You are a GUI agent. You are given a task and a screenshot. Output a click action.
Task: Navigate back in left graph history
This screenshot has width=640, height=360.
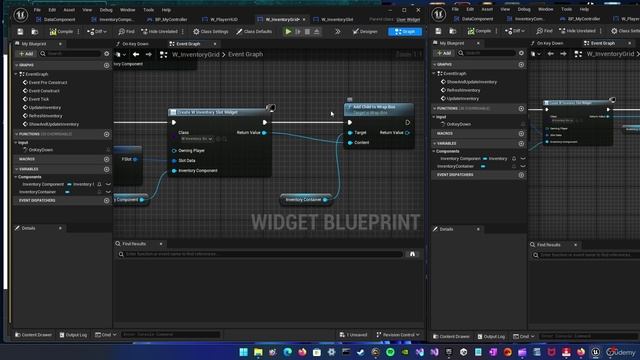136,54
